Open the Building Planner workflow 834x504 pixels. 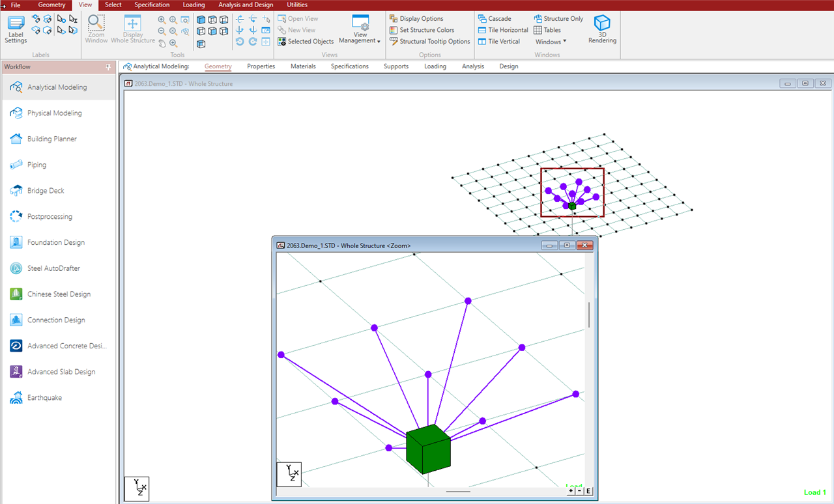58,139
